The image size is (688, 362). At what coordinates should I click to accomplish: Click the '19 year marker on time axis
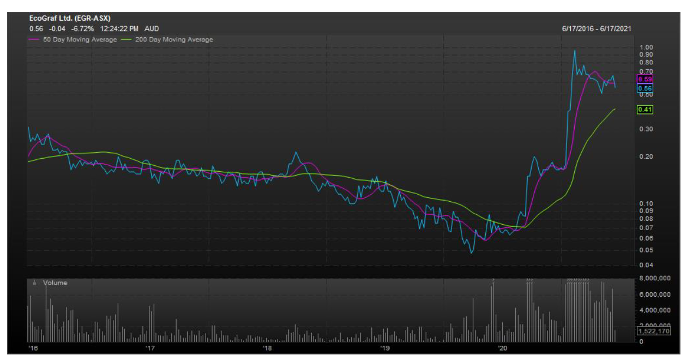[x=385, y=348]
